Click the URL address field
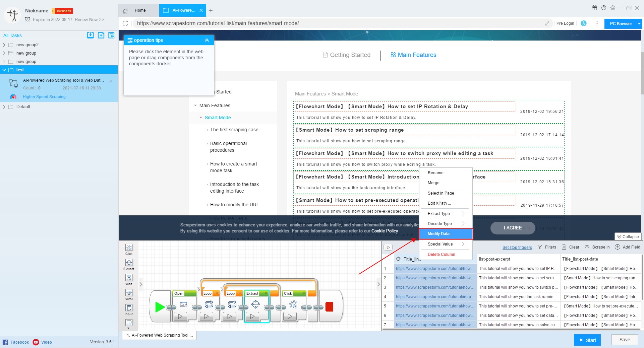Viewport: 644px width, 348px height. point(335,23)
